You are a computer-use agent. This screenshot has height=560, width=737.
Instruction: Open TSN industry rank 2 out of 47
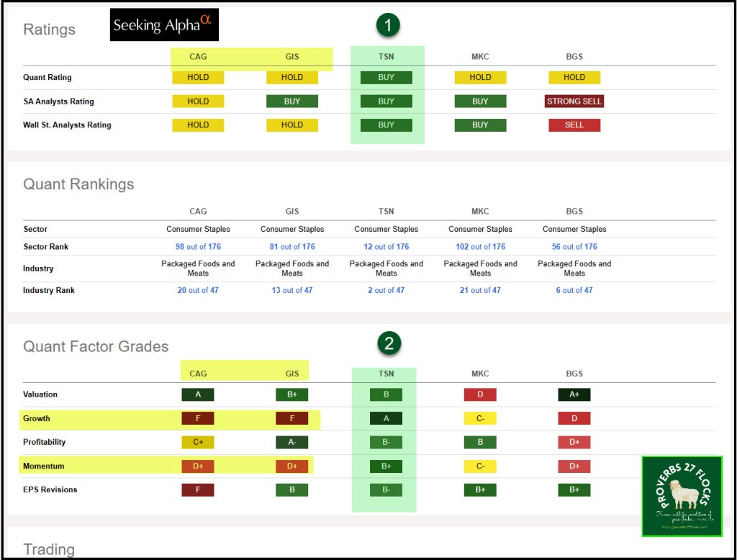(x=386, y=291)
